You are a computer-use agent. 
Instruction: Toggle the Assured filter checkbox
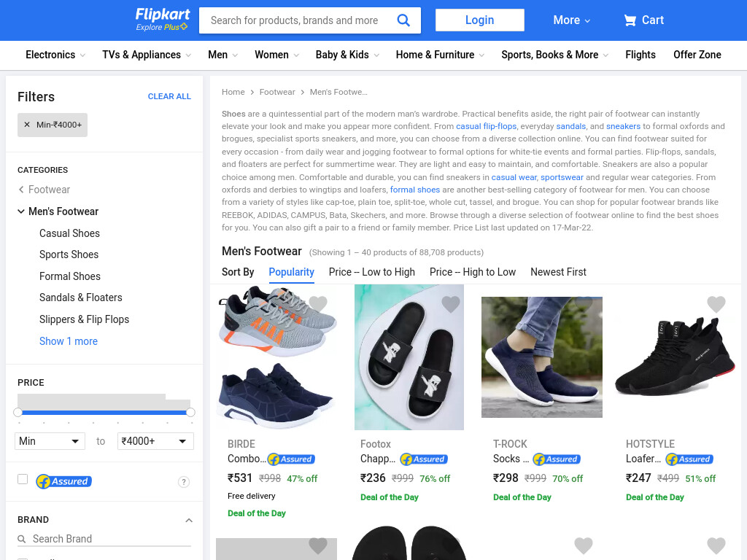point(23,479)
